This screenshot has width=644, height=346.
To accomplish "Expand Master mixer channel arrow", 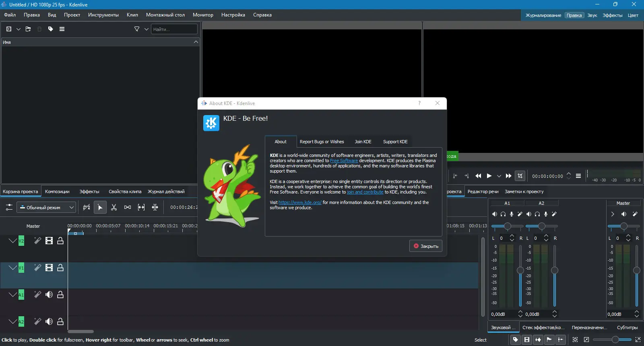I will (613, 214).
